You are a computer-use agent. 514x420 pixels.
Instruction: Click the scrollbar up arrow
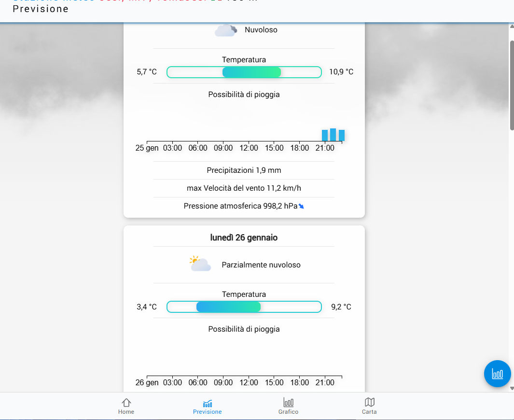[x=511, y=27]
